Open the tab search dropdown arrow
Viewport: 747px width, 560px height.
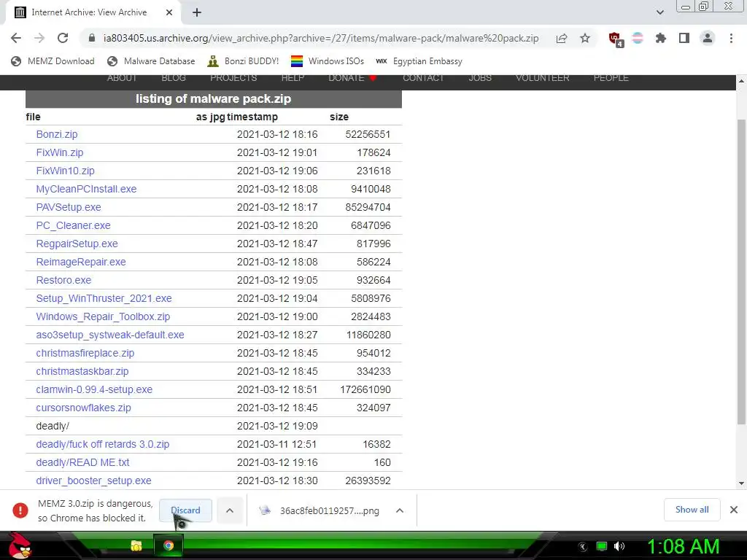click(659, 12)
